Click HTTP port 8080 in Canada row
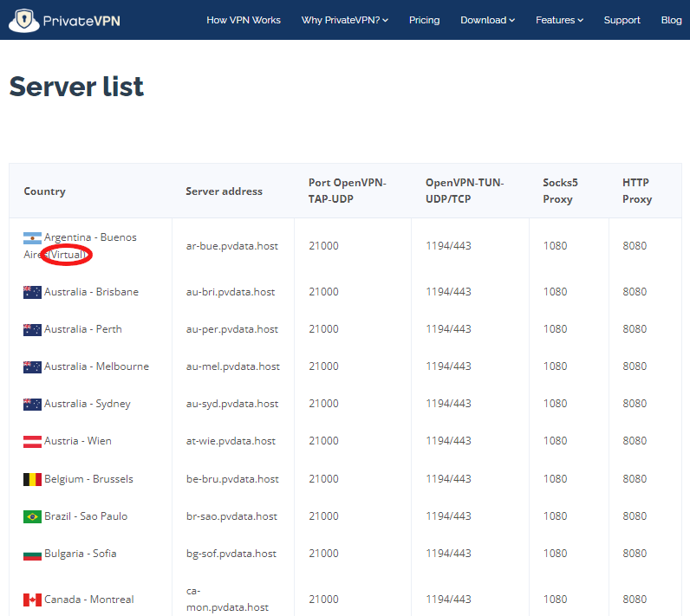 635,600
